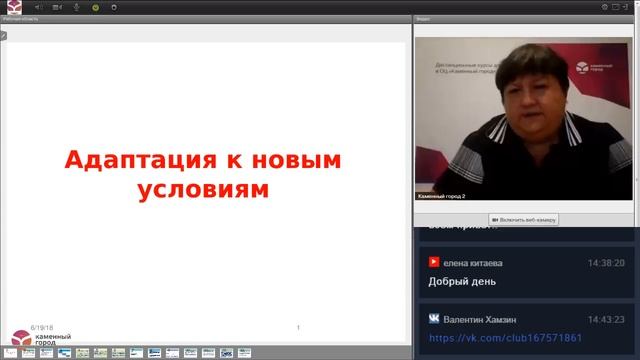Viewport: 640px width, 360px height.
Task: Select the thirteenth slide thumbnail
Action: tap(226, 353)
